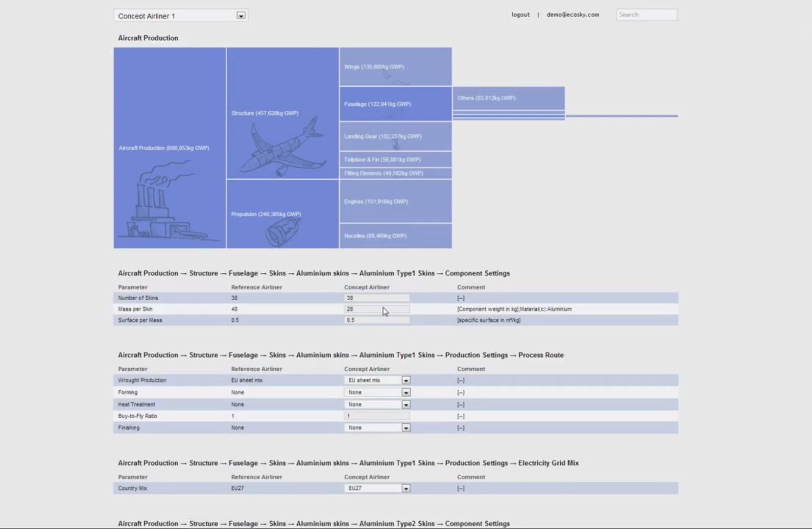This screenshot has width=812, height=529.
Task: Click the demo@ecosky.com account link
Action: (573, 15)
